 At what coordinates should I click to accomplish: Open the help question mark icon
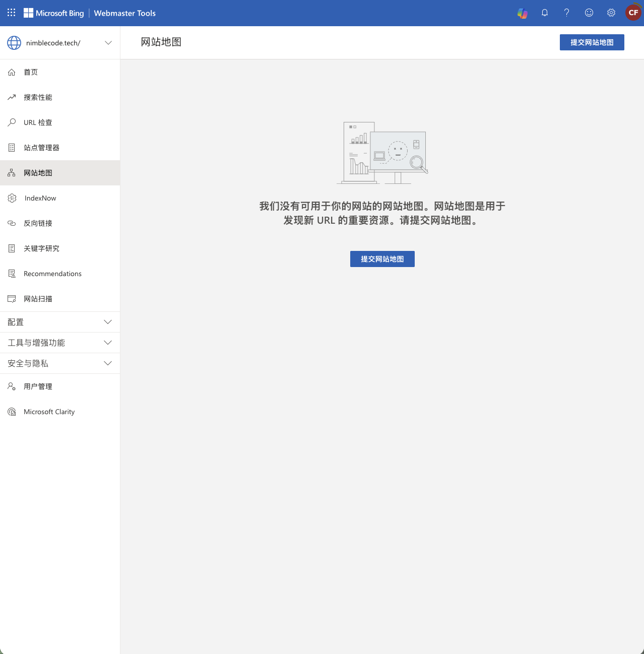566,13
